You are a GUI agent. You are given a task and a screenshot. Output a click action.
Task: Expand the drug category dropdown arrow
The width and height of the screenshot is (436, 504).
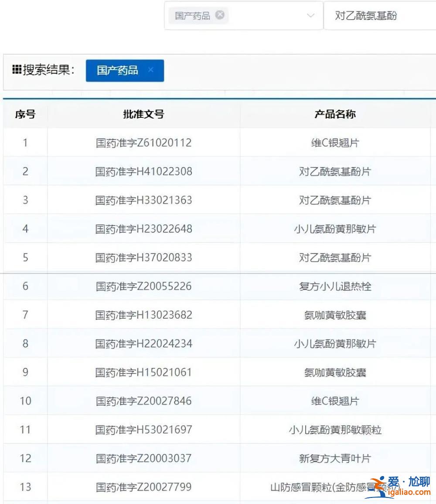[x=310, y=16]
